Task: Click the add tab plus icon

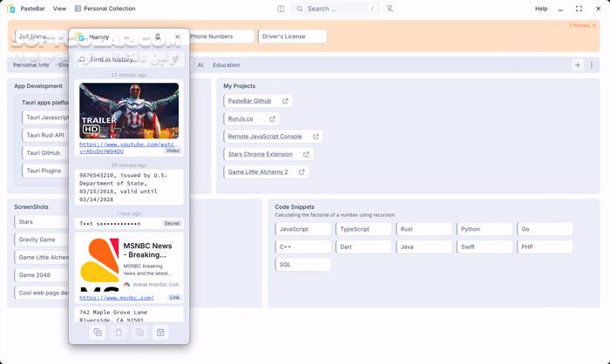Action: (577, 65)
